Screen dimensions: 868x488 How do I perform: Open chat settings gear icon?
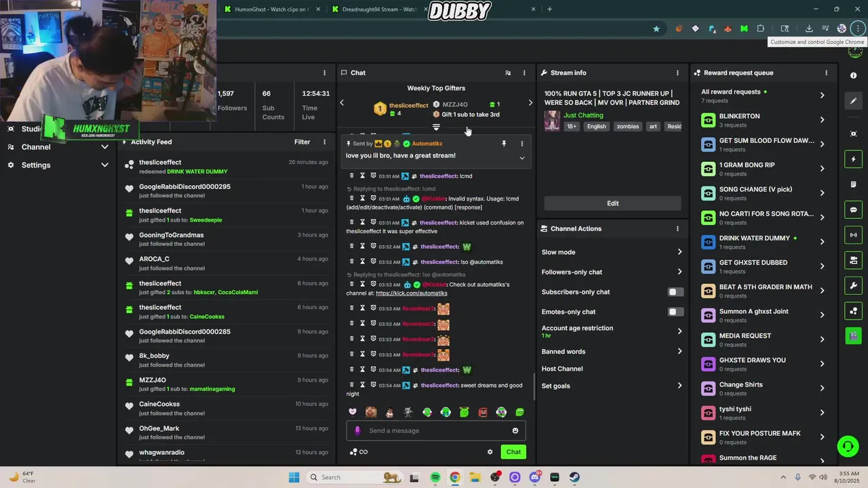tap(490, 452)
